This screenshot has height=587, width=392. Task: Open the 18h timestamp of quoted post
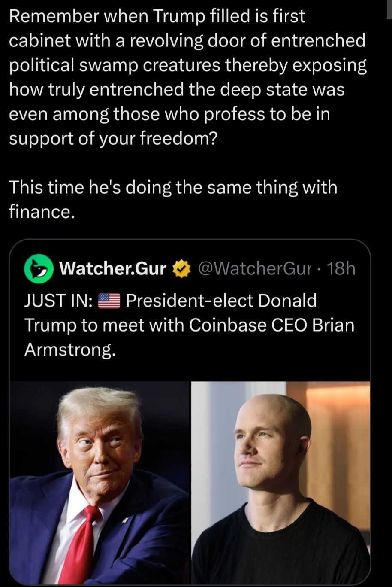pos(341,269)
